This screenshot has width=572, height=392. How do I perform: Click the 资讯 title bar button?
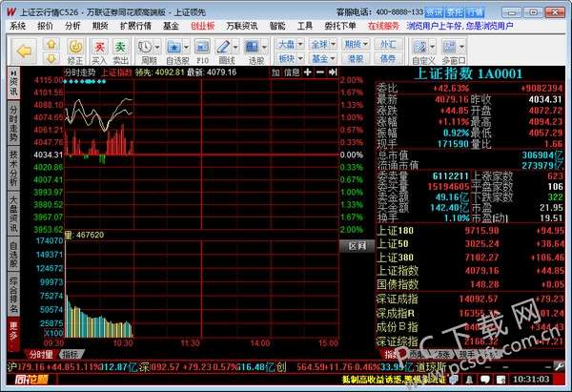434,12
